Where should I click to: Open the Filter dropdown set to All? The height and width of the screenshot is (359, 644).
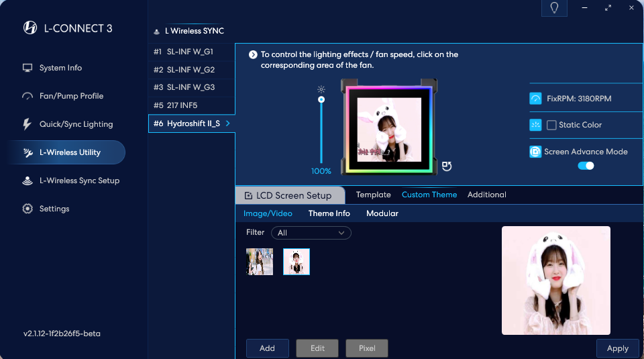tap(311, 233)
